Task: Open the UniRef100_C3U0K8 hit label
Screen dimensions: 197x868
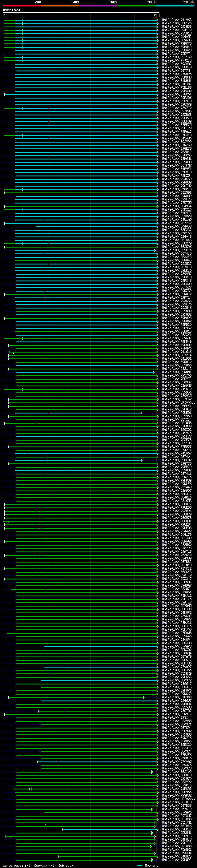Action: click(x=176, y=50)
